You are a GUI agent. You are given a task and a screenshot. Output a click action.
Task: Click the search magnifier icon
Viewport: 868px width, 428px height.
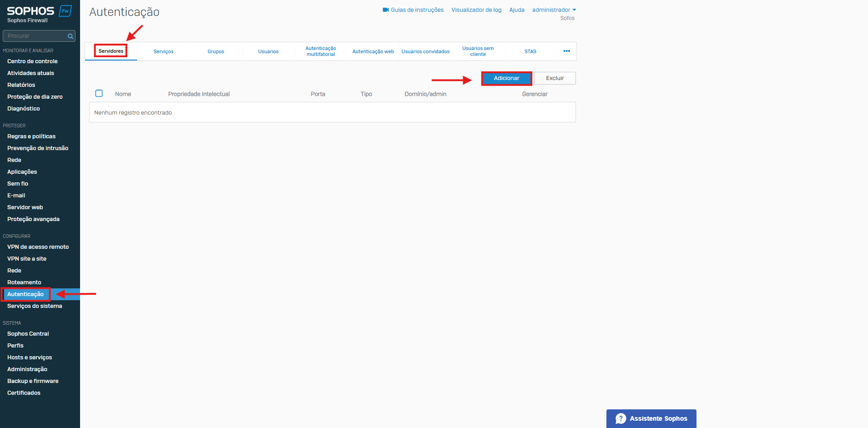(71, 36)
